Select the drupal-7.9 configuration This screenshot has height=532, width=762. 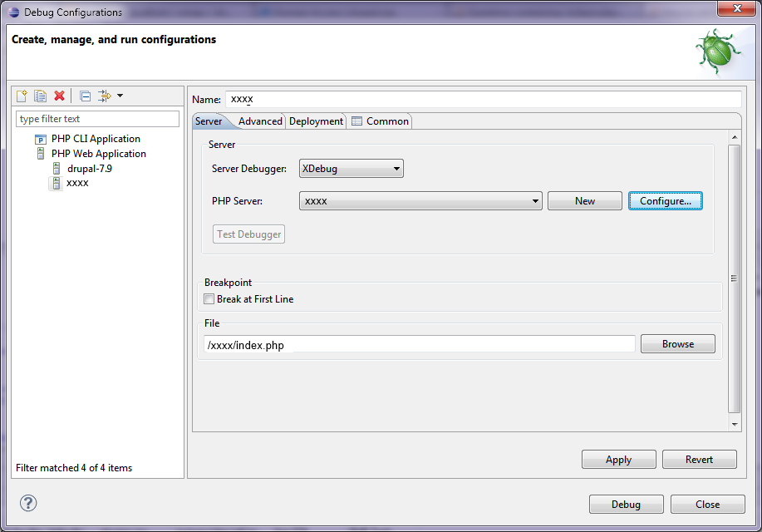pyautogui.click(x=90, y=169)
